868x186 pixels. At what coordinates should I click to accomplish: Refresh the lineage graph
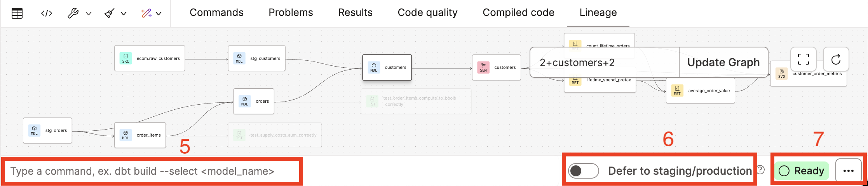tap(836, 60)
